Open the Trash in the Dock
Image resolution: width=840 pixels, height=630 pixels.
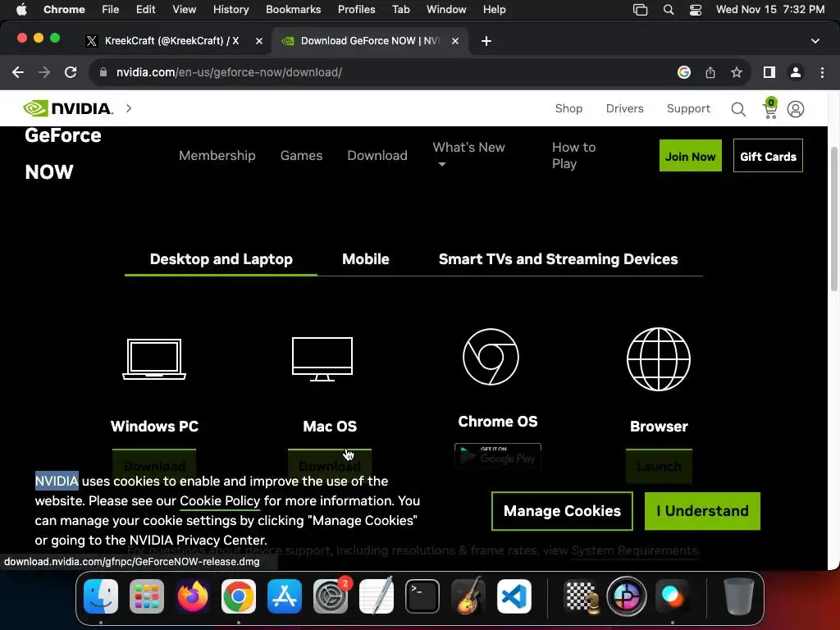(x=739, y=596)
